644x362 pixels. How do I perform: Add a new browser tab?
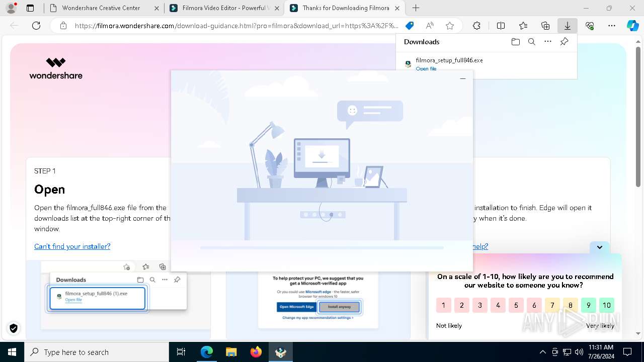click(x=416, y=8)
